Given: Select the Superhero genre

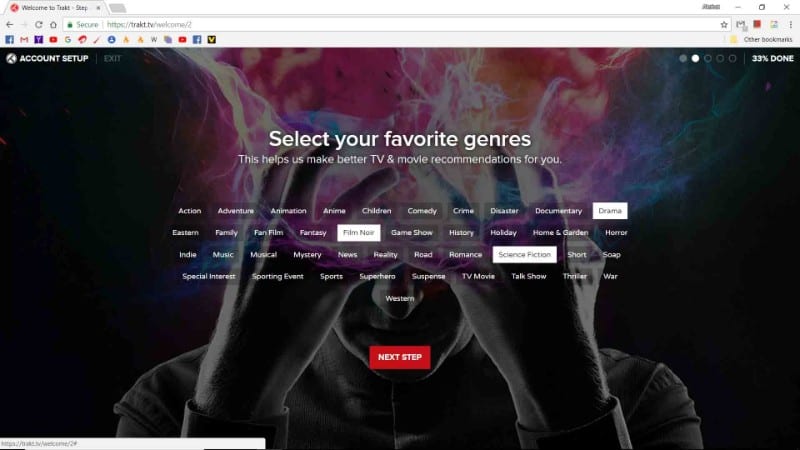Looking at the screenshot, I should click(x=377, y=277).
